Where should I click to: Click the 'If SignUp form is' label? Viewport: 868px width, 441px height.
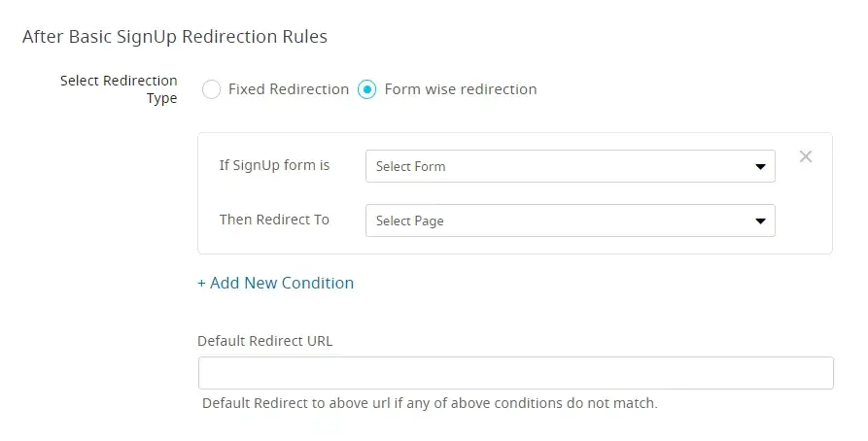click(x=274, y=165)
